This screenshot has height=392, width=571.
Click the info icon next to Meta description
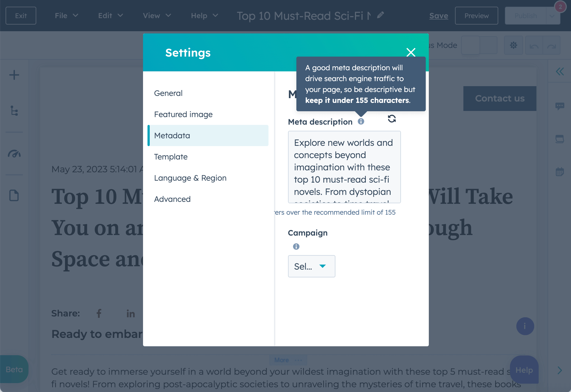pos(361,121)
